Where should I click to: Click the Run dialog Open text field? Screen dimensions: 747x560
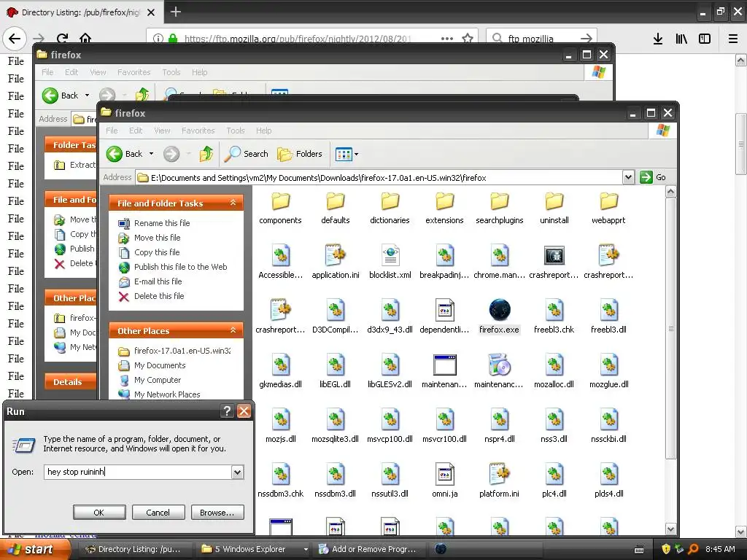pos(138,472)
